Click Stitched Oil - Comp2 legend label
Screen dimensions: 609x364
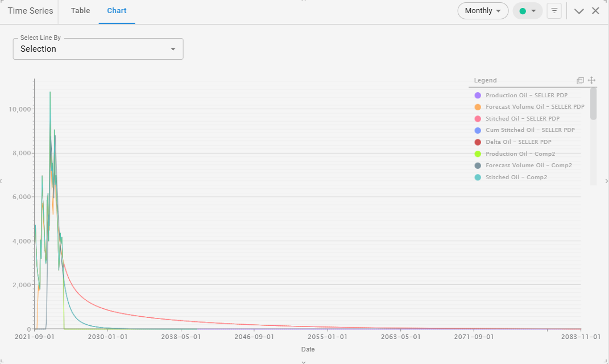click(x=516, y=177)
